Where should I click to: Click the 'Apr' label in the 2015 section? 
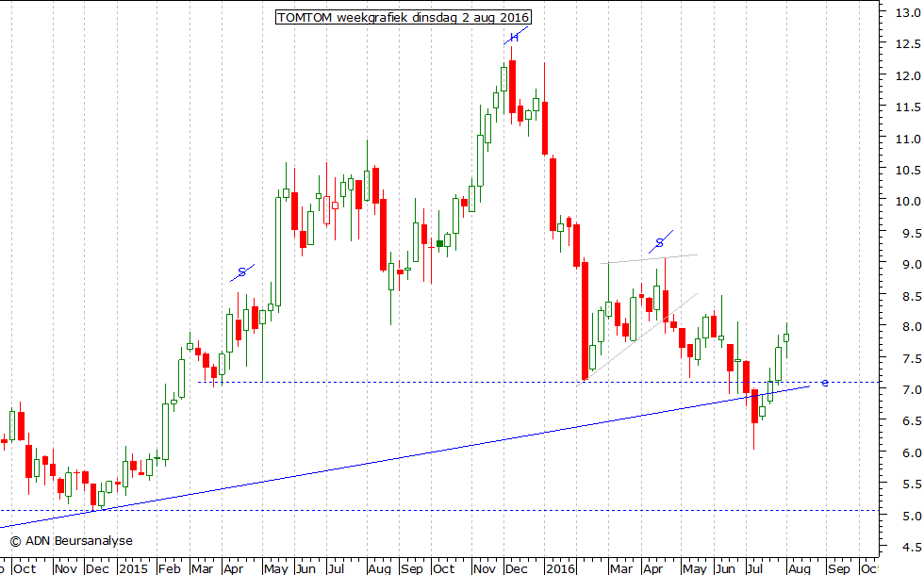click(x=234, y=568)
